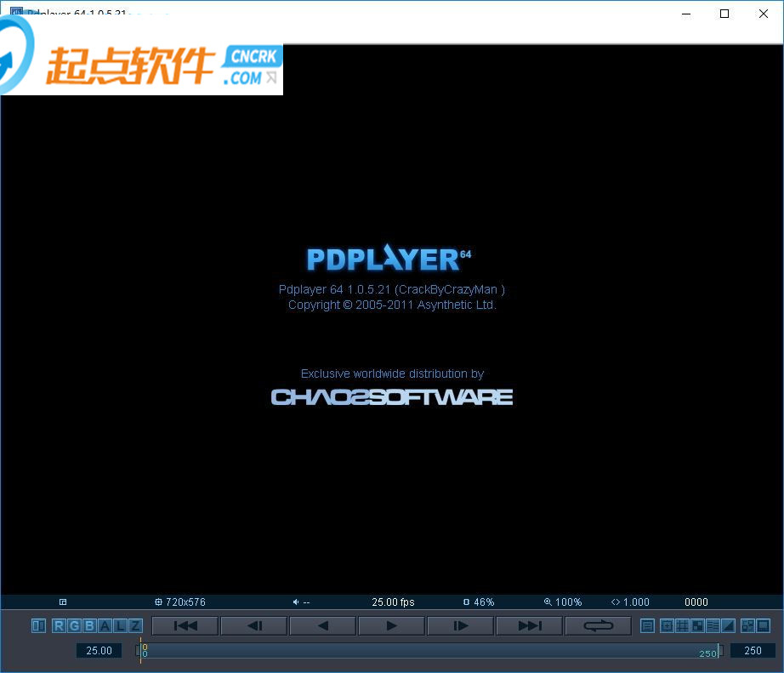Toggle the checkerboard background icon
The width and height of the screenshot is (784, 673).
click(x=697, y=626)
